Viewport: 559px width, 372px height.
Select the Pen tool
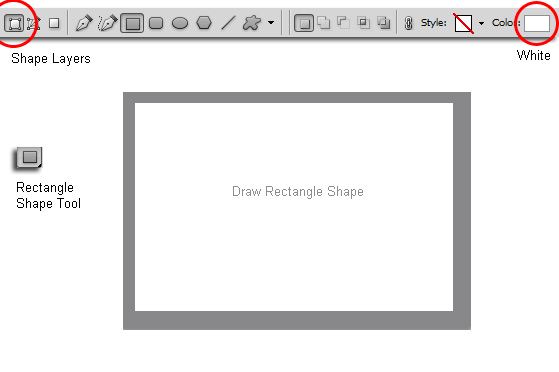coord(84,23)
